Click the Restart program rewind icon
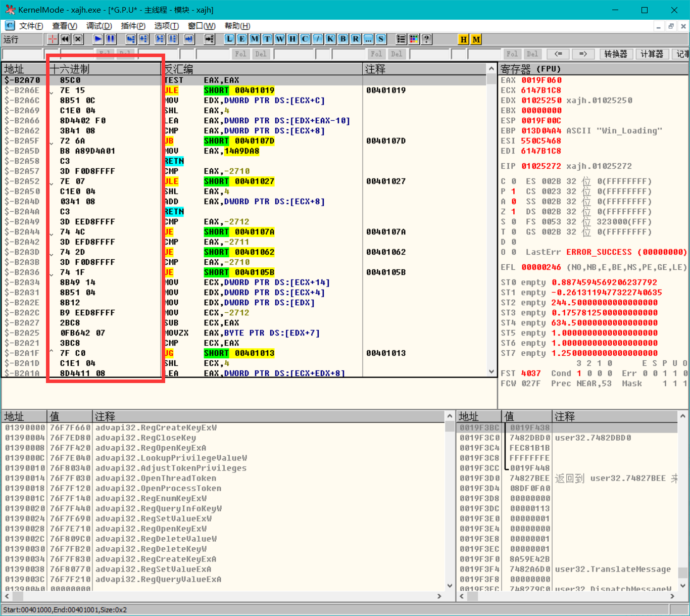690x616 pixels. [65, 39]
